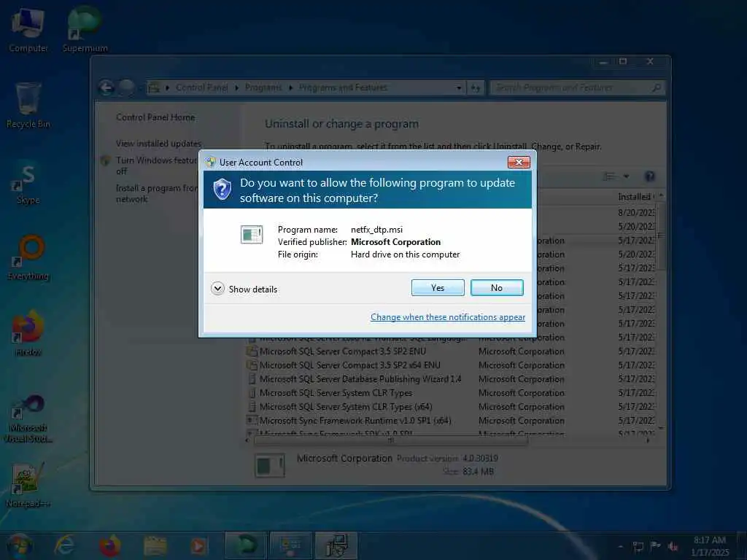The image size is (747, 560).
Task: Select Microsoft SQL Server Compact 3.5 SP2 x64 ENU
Action: point(451,365)
